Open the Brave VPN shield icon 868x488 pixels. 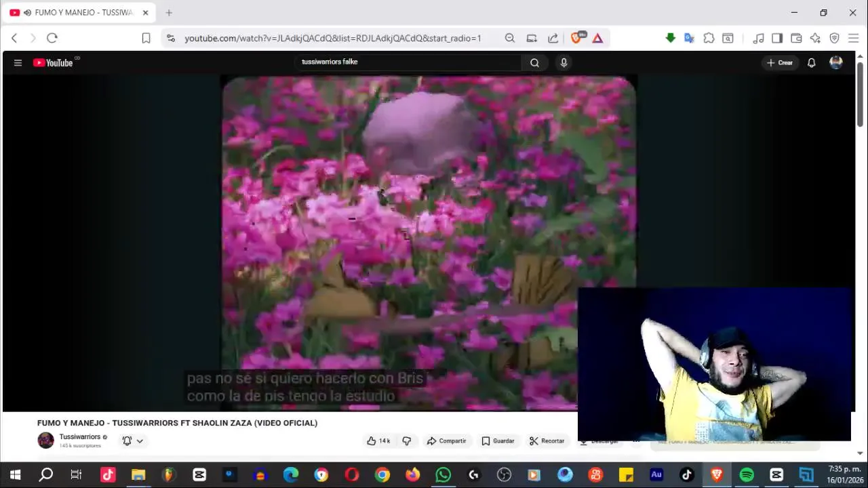pyautogui.click(x=835, y=39)
